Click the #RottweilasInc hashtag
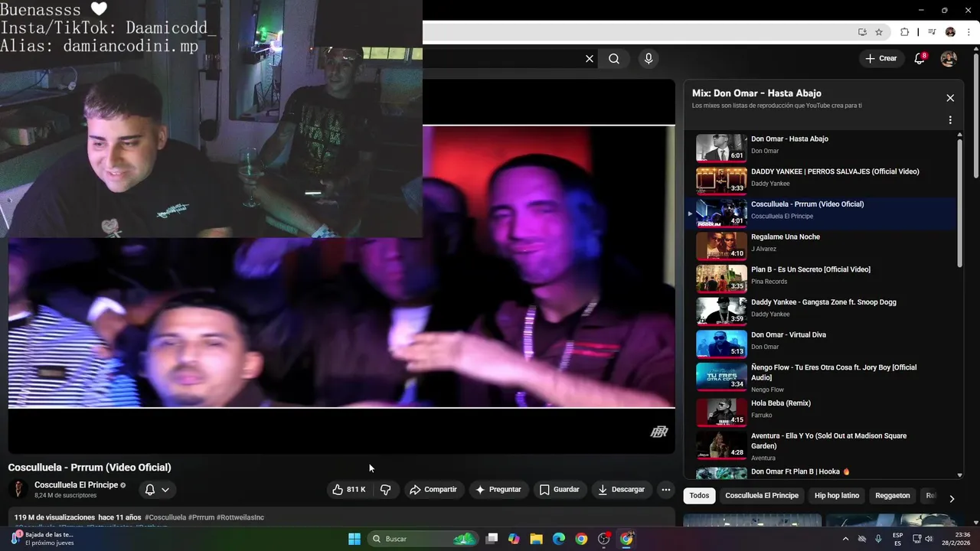The height and width of the screenshot is (551, 980). tap(240, 517)
